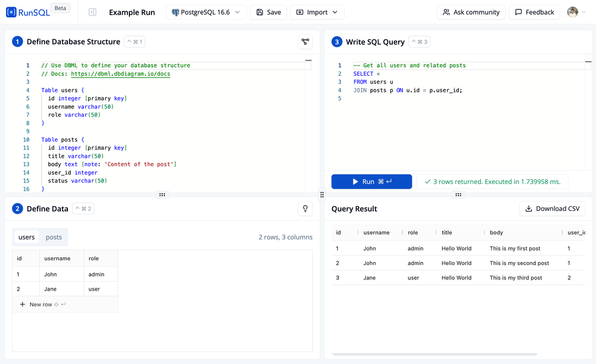
Task: Add a New row to users table
Action: (x=37, y=304)
